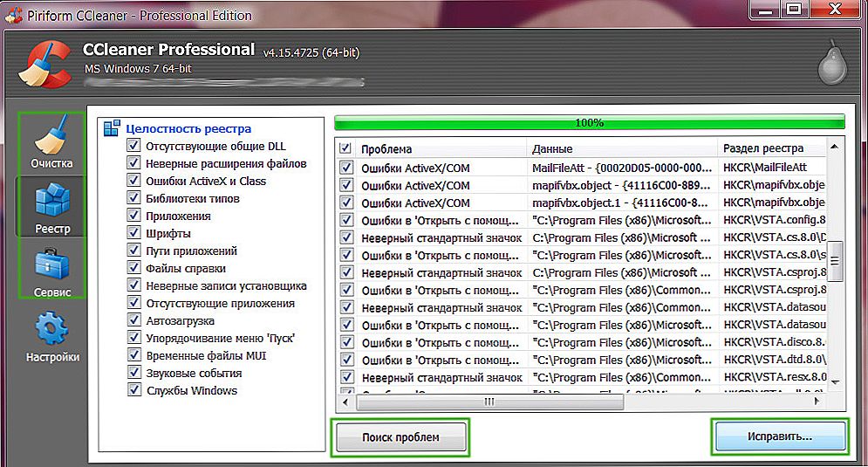Uncheck Пути приложений option

(133, 250)
